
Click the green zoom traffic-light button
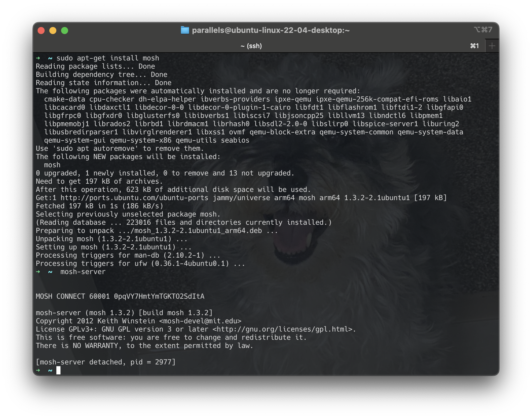65,30
